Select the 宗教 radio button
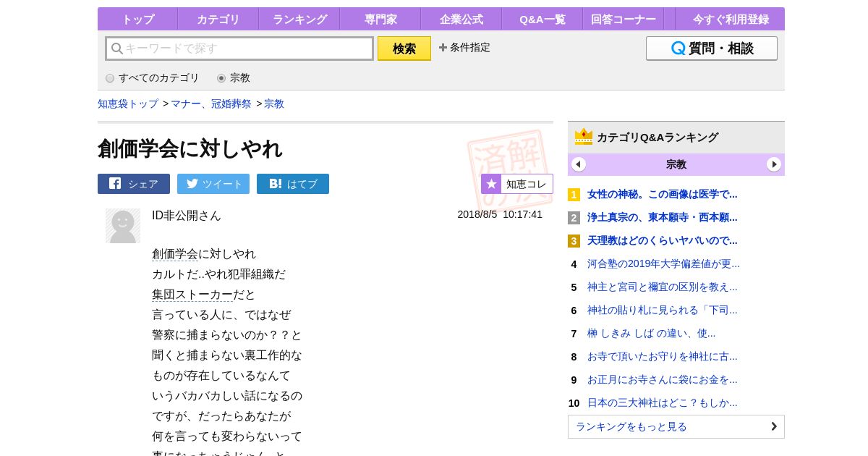Screen dimensions: 868x456 click(x=221, y=78)
